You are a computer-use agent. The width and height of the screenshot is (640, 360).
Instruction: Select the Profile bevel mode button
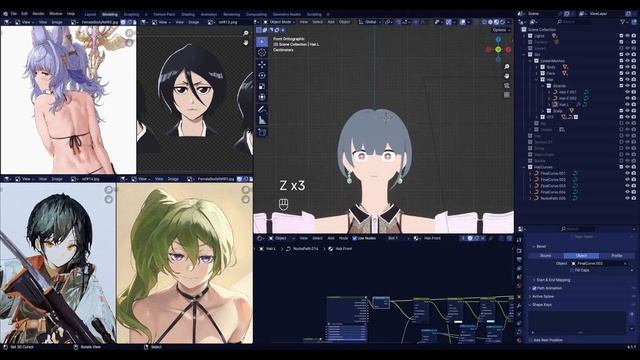pos(617,256)
